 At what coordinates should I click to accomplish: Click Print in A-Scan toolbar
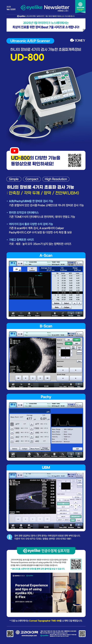tap(29, 314)
